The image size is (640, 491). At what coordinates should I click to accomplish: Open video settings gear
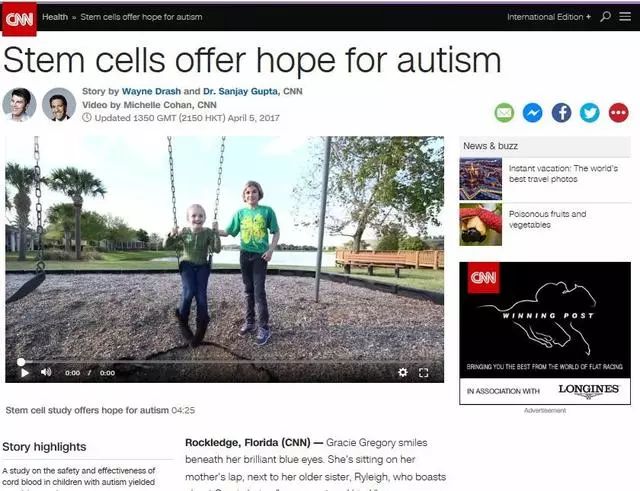coord(403,372)
